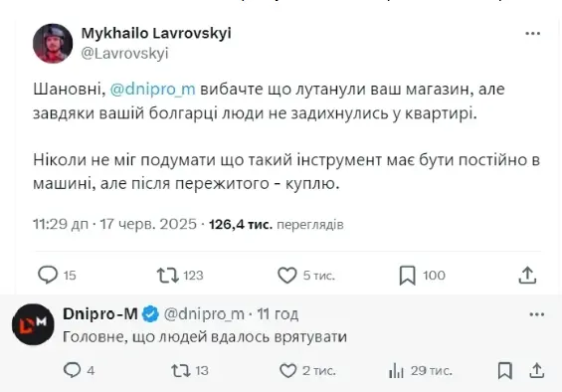Follow the @dnipro_m mention link in tweet
Viewport: 562px width, 392px height.
153,89
